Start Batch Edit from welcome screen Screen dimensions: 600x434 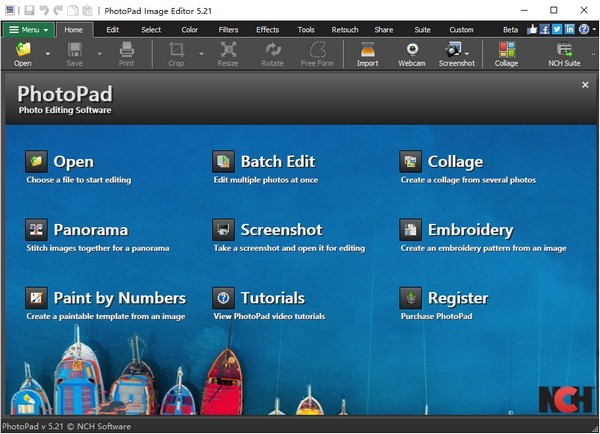pos(277,162)
